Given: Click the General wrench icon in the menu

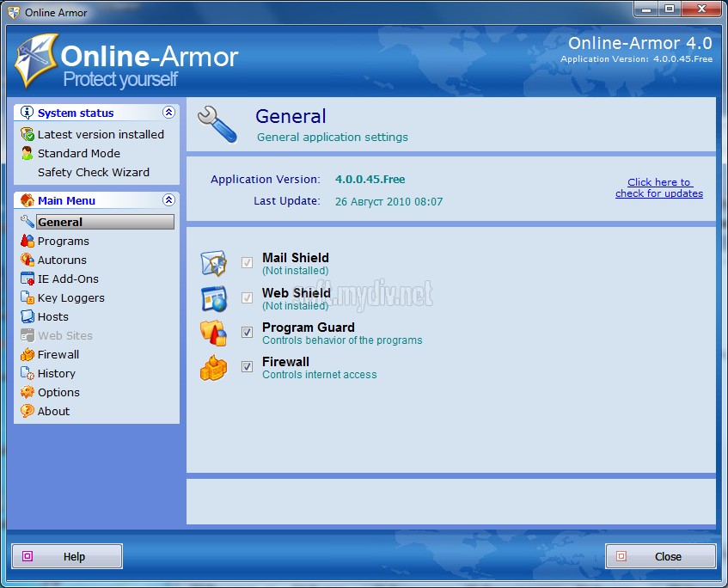Looking at the screenshot, I should tap(28, 221).
